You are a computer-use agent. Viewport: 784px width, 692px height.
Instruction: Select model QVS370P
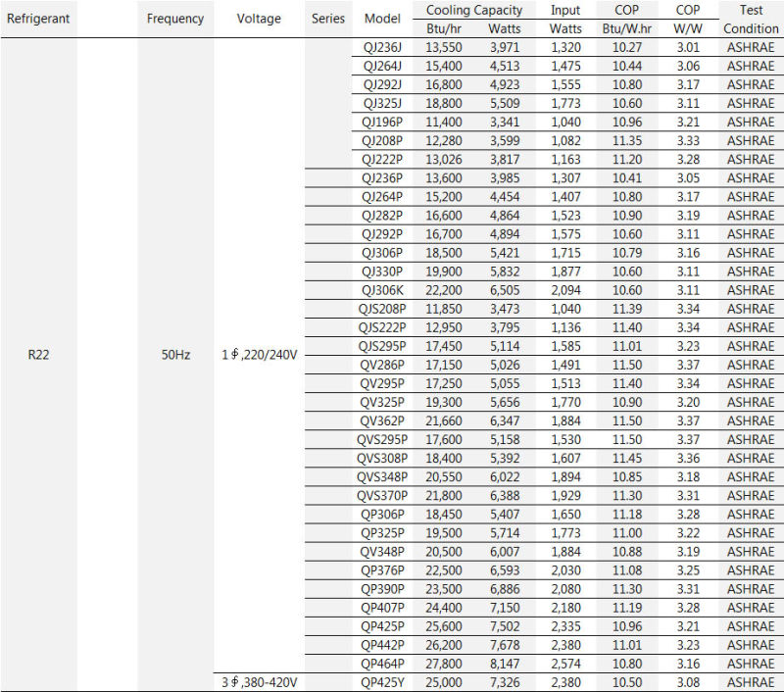[x=382, y=496]
